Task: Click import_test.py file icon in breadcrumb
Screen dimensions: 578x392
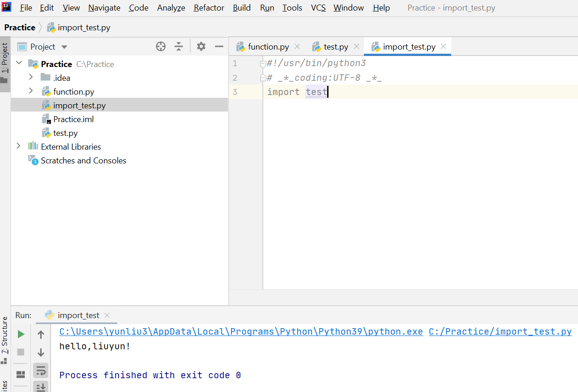Action: 51,28
